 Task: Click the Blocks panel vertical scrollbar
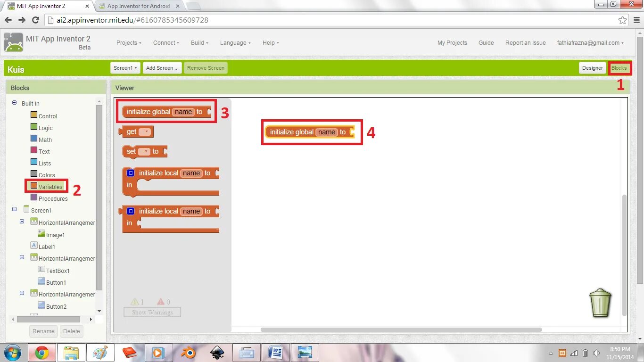(x=99, y=198)
